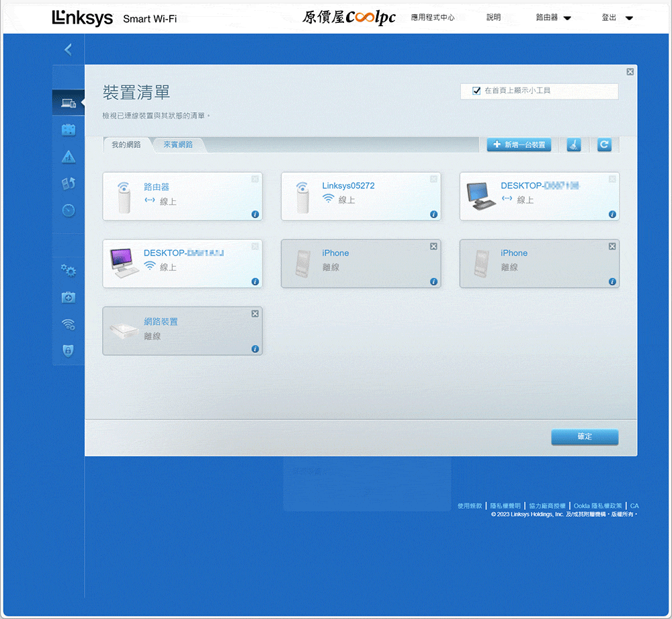Open the 路由器 device name link
This screenshot has width=672, height=619.
pos(157,187)
